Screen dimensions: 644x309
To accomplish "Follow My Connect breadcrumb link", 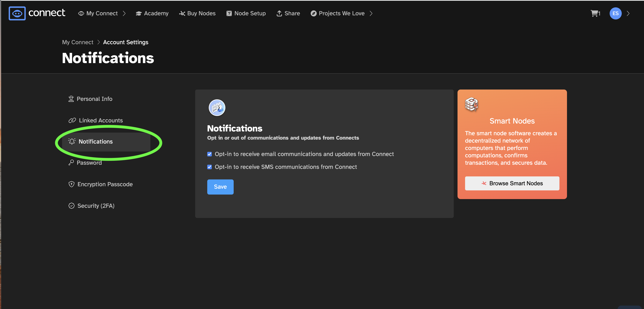I will coord(78,42).
